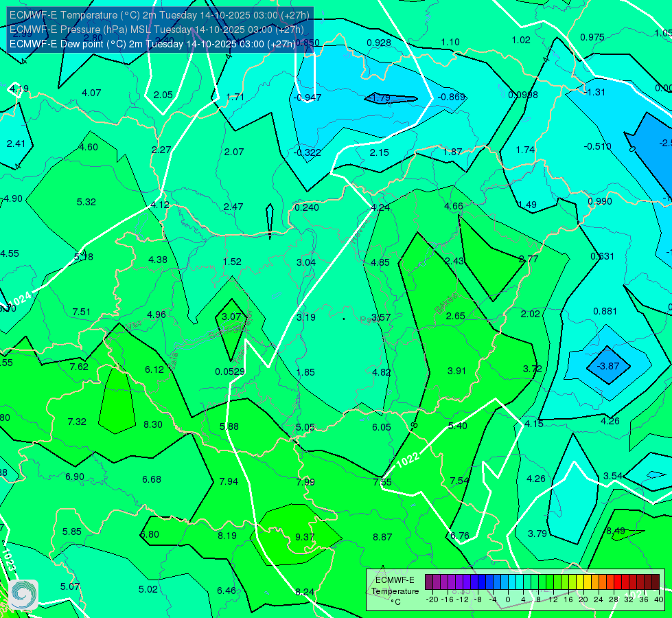Click the '5.32' temperature value
The image size is (672, 618).
click(x=86, y=202)
